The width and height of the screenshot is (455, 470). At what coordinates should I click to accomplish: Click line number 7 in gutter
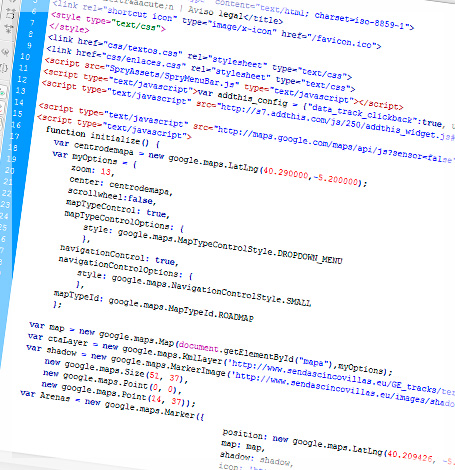(x=32, y=23)
